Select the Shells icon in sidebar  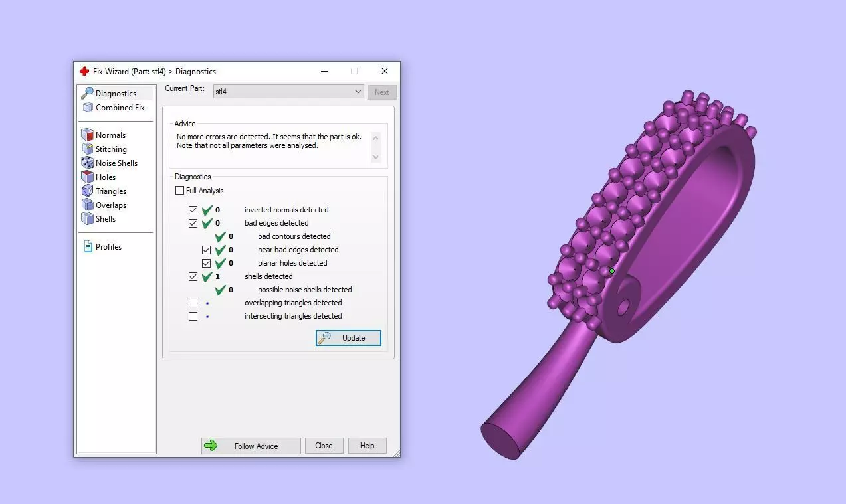(88, 218)
